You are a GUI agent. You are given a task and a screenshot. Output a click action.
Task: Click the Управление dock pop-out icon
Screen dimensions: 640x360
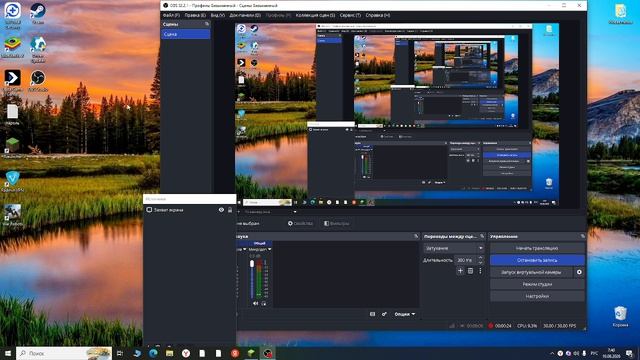582,236
